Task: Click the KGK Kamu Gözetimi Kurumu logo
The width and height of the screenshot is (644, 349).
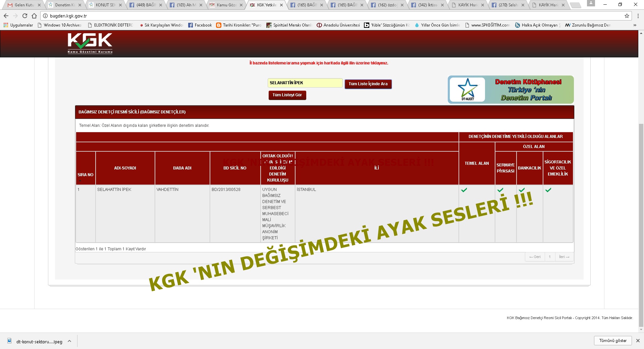Action: click(x=89, y=44)
